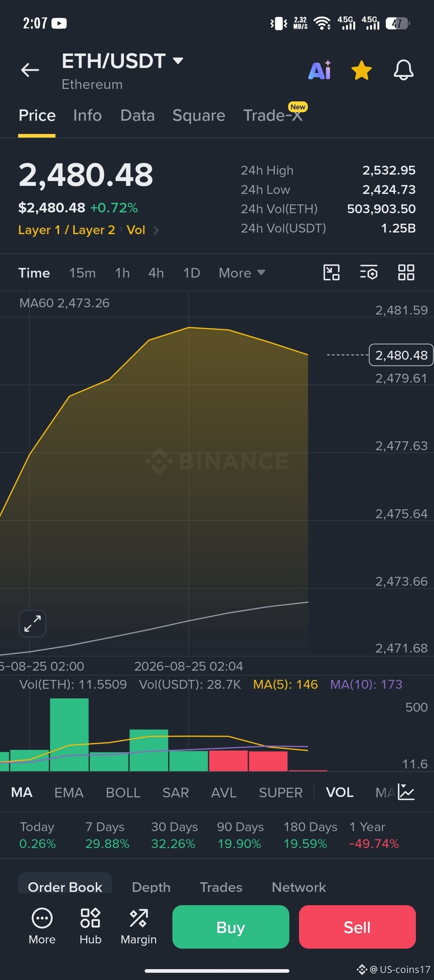This screenshot has width=434, height=980.
Task: Enable the EMA indicator
Action: point(69,793)
